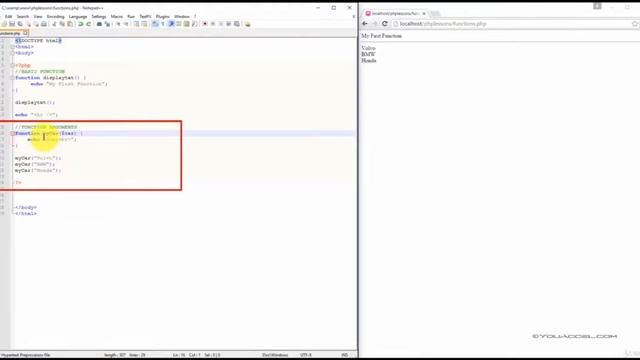Open the View menu
640x360 pixels.
tap(38, 16)
